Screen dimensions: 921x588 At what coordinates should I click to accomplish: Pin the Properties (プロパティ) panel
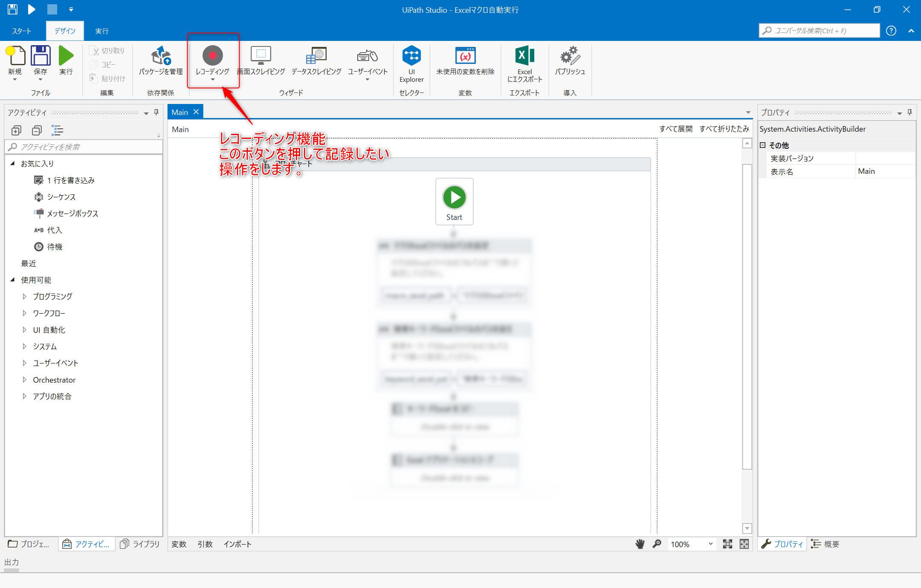909,112
